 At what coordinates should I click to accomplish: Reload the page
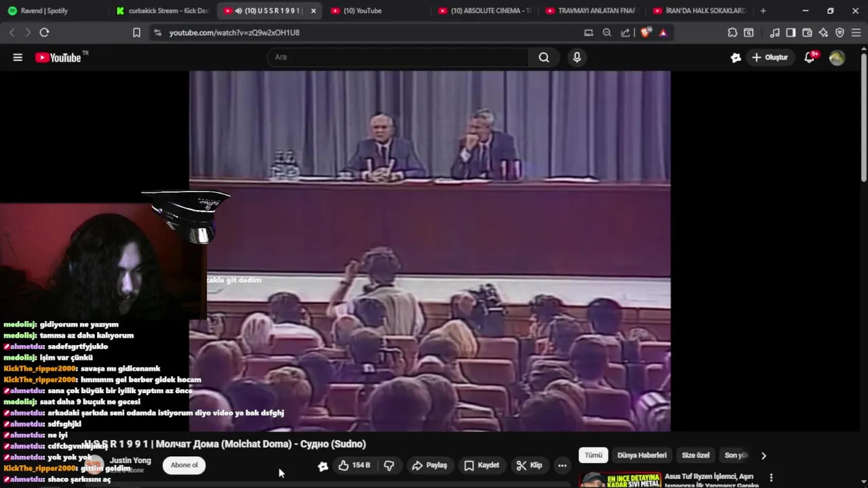coord(44,33)
